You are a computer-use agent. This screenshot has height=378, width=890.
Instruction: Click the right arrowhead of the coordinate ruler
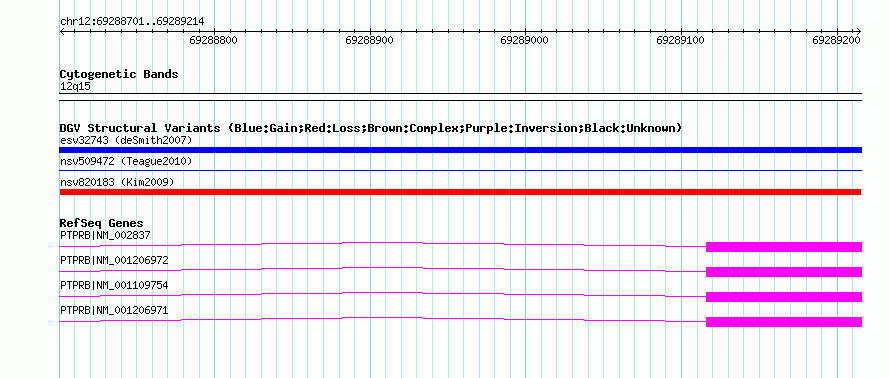click(859, 32)
